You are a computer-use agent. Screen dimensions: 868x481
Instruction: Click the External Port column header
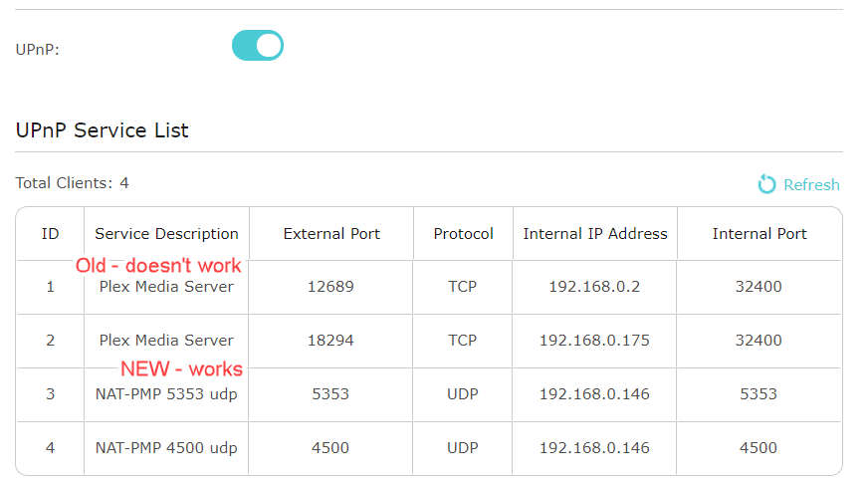click(x=331, y=234)
